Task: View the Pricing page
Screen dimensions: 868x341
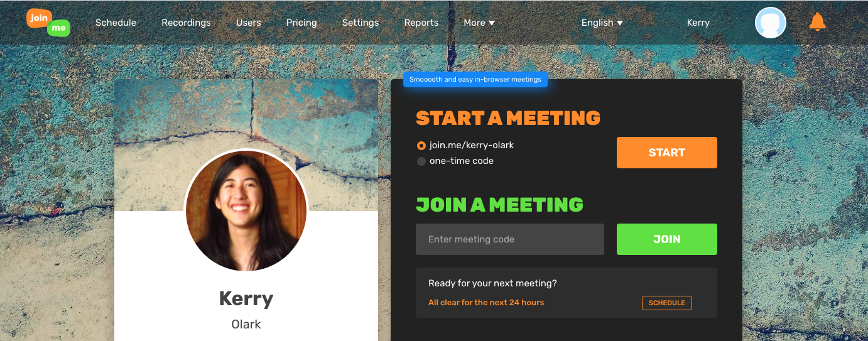Action: 301,23
